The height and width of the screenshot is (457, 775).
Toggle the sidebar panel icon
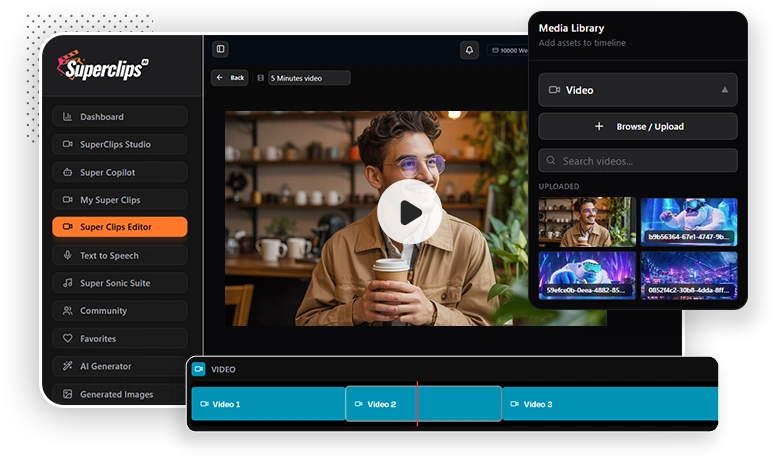pos(220,49)
